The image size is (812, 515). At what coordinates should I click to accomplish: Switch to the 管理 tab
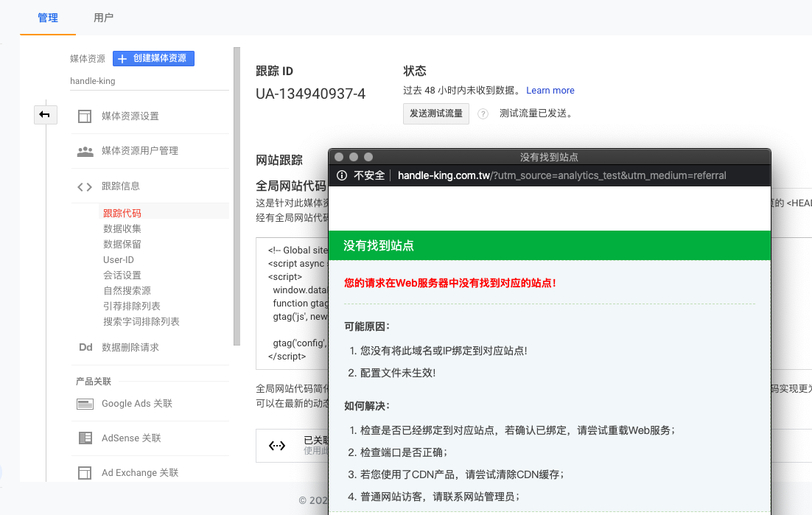(x=48, y=18)
